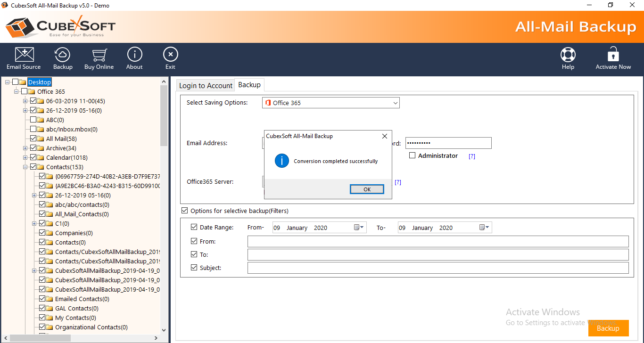Uncheck the Date Range filter
644x343 pixels.
click(194, 227)
